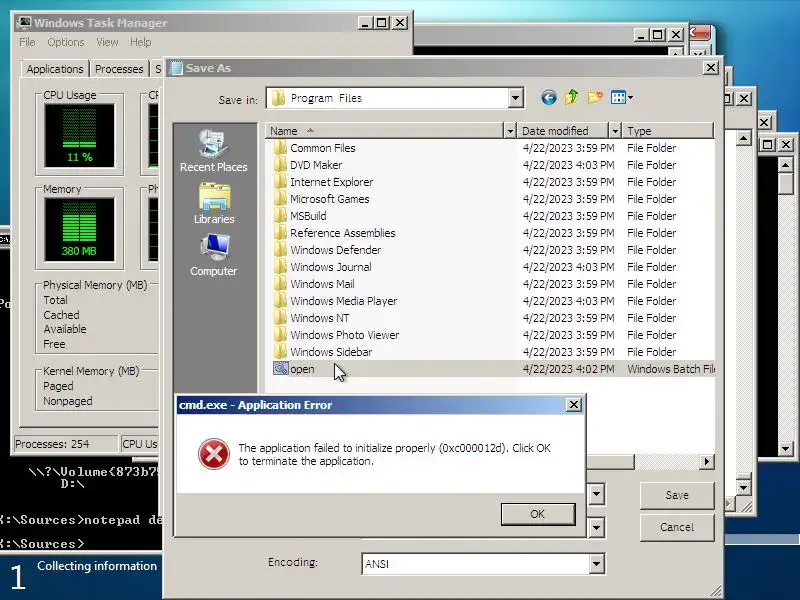Click the Save button

tap(677, 495)
